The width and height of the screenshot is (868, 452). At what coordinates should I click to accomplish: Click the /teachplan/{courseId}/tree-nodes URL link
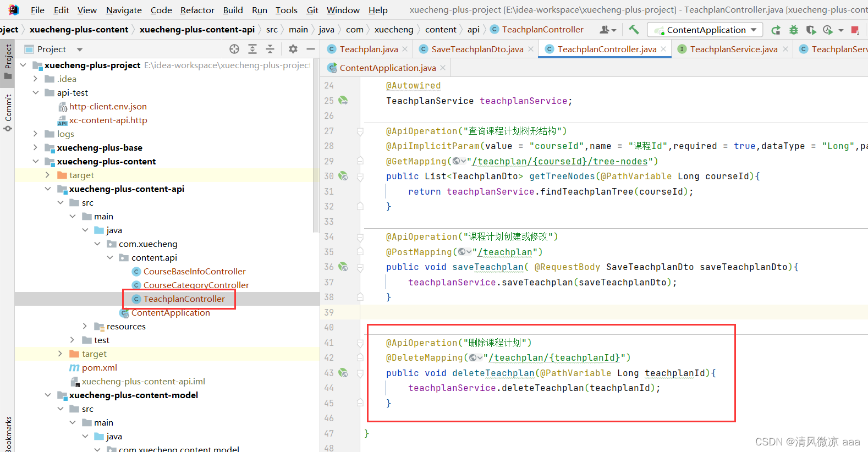(559, 161)
